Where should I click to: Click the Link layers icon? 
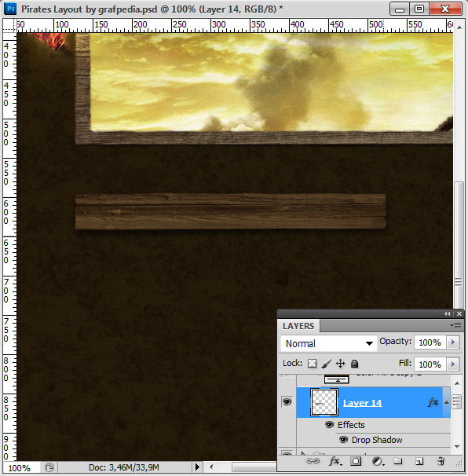(313, 461)
